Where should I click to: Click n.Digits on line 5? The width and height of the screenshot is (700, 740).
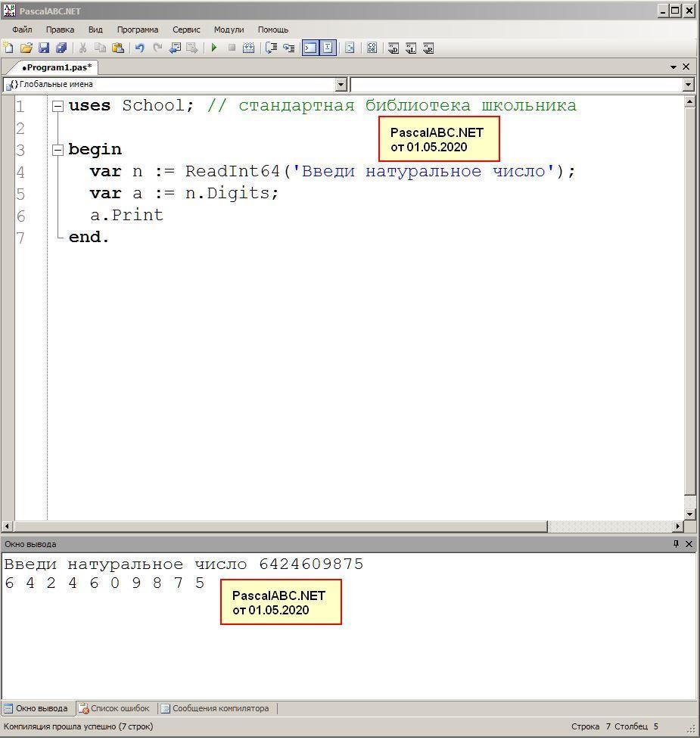(x=228, y=193)
